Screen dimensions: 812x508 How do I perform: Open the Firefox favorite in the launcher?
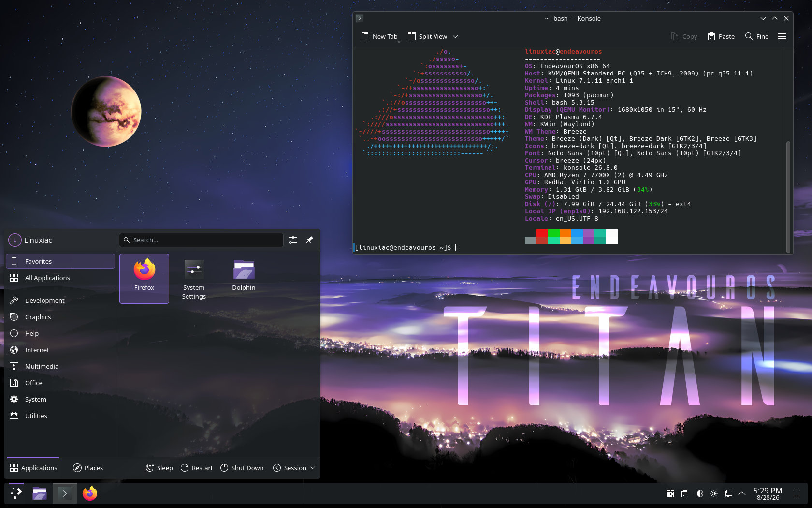144,279
